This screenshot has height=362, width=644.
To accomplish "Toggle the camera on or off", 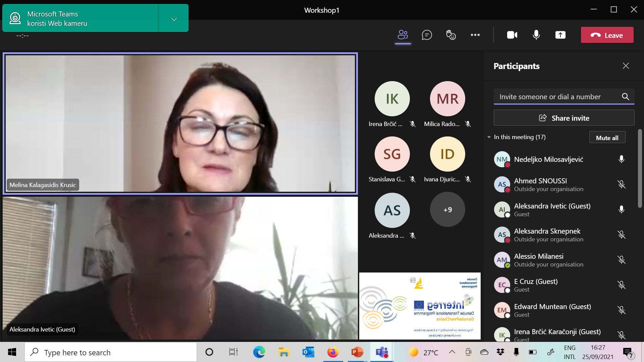I will (512, 35).
